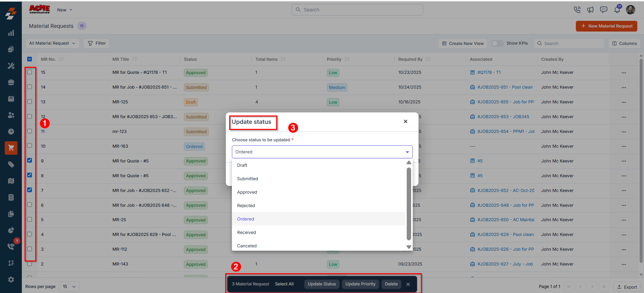Screen dimensions: 644x293
Task: Open the wrench and screwdriver tools sidebar icon
Action: point(11,66)
